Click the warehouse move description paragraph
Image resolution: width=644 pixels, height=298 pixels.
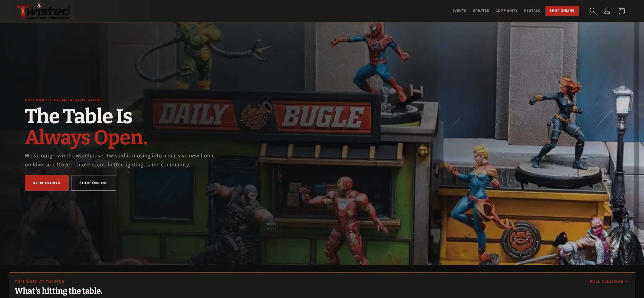pos(120,160)
